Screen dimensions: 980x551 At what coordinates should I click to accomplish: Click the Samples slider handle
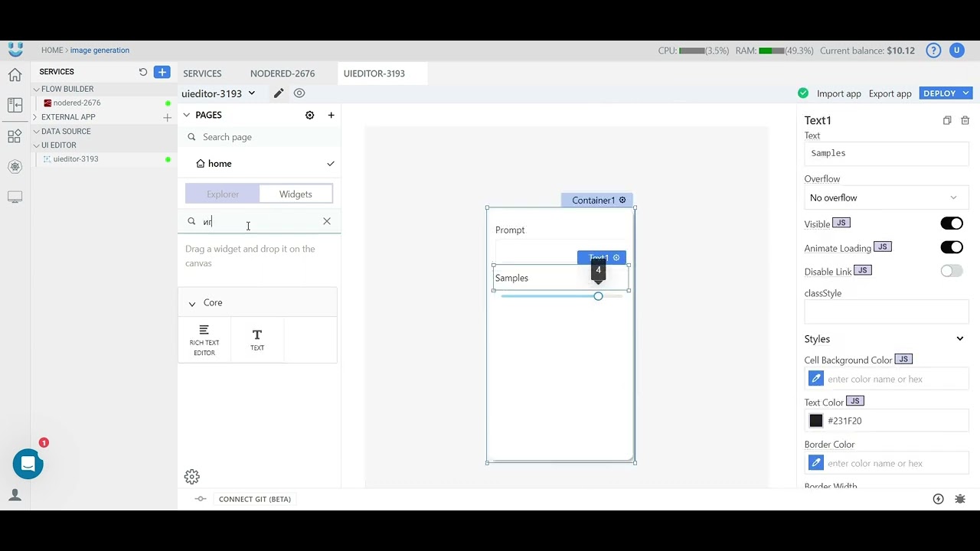(x=598, y=296)
